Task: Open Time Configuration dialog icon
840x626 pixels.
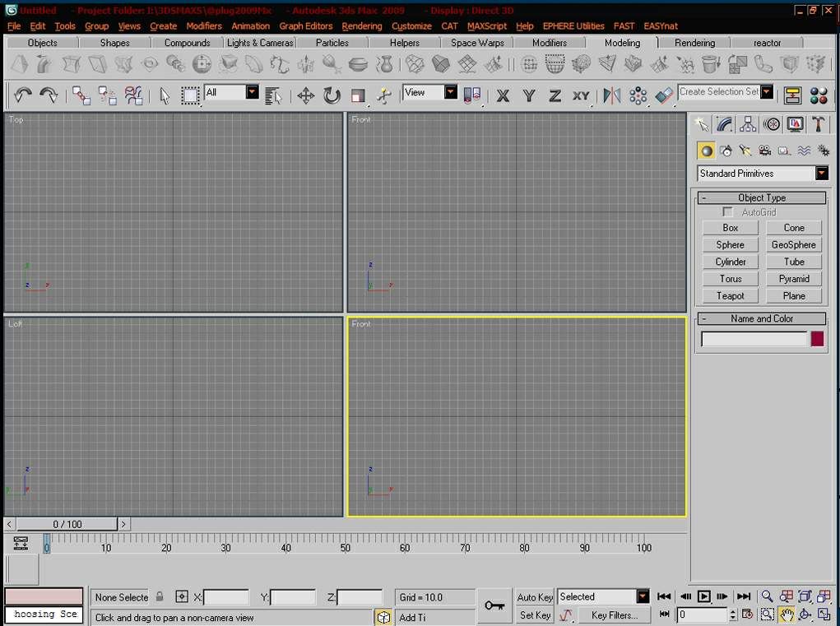Action: point(748,614)
